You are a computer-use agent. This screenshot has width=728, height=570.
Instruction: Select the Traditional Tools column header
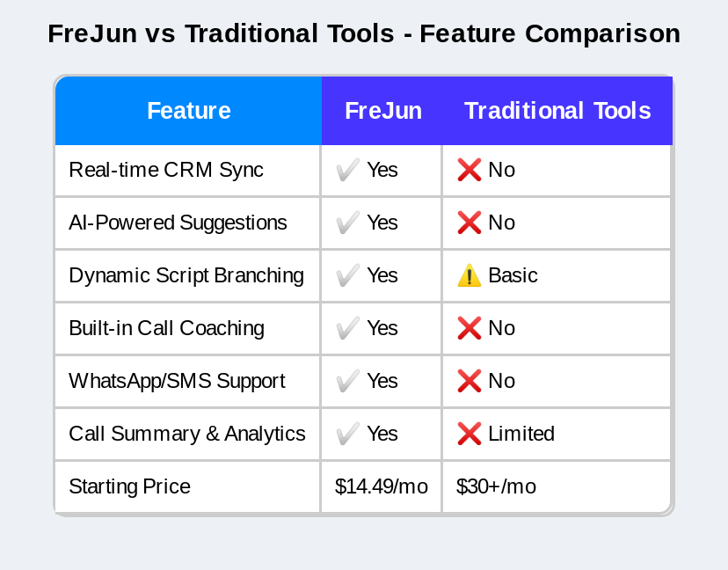point(557,111)
